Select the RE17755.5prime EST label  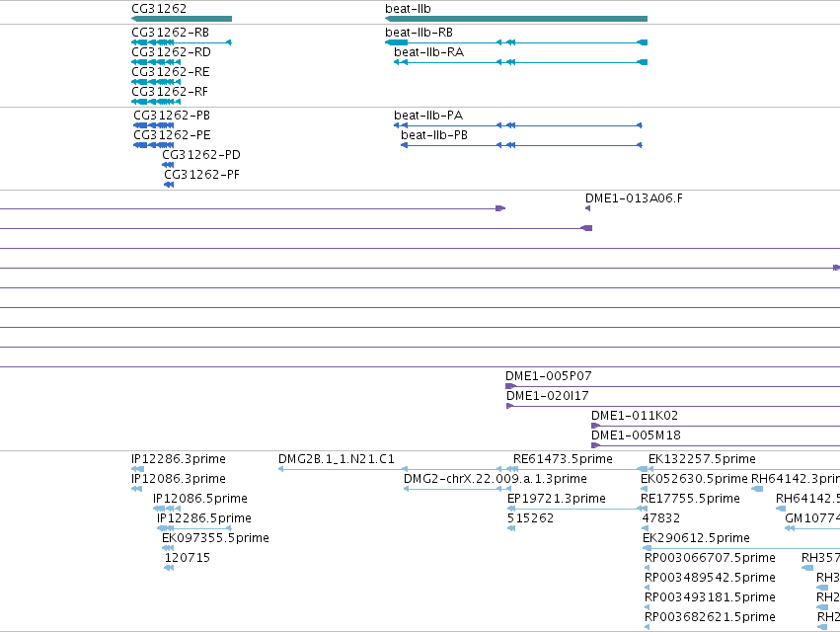click(691, 499)
